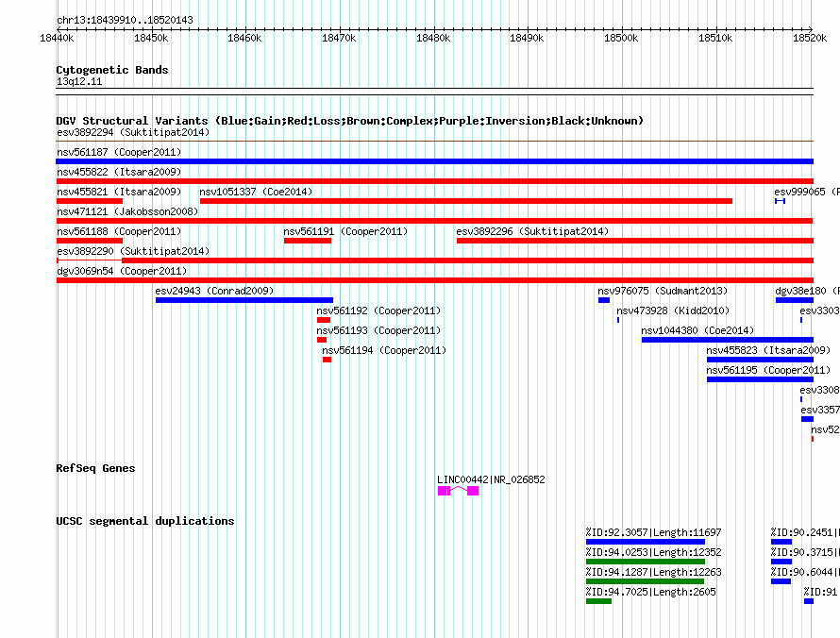This screenshot has height=638, width=840.
Task: Click the esv3892290 (Suktitipat2014) label
Action: point(133,251)
